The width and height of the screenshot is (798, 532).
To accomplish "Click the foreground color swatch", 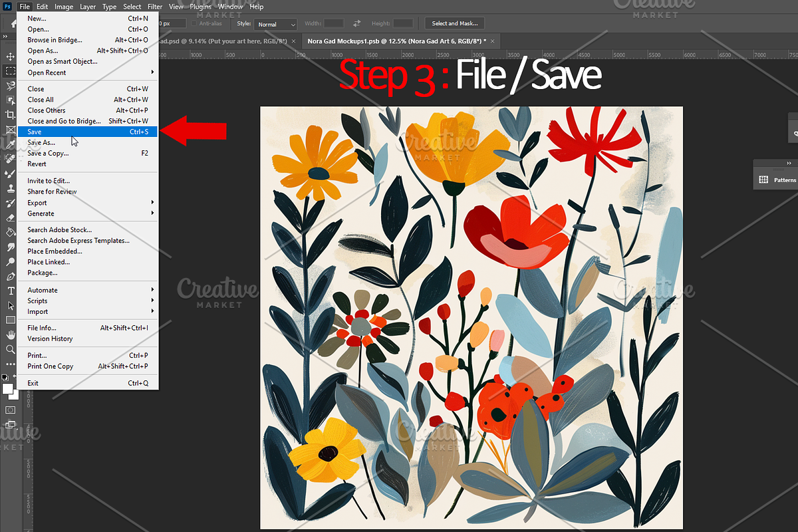I will tap(7, 388).
